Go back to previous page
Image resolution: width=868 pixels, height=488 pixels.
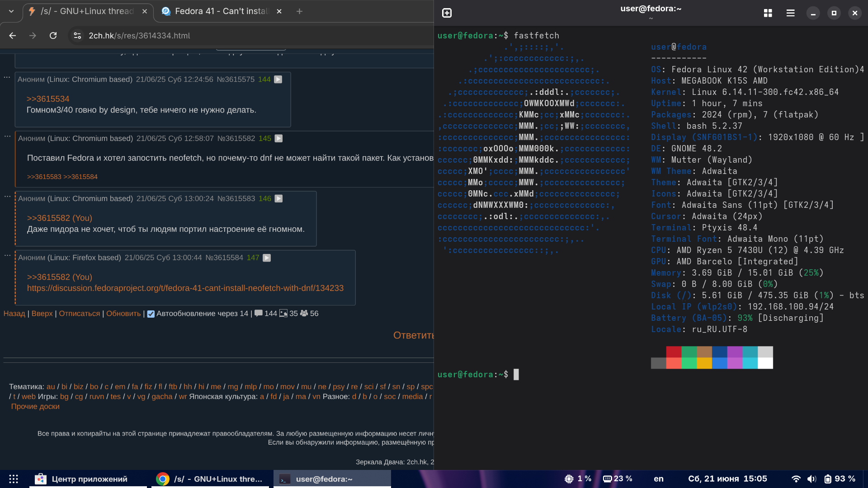(x=13, y=36)
